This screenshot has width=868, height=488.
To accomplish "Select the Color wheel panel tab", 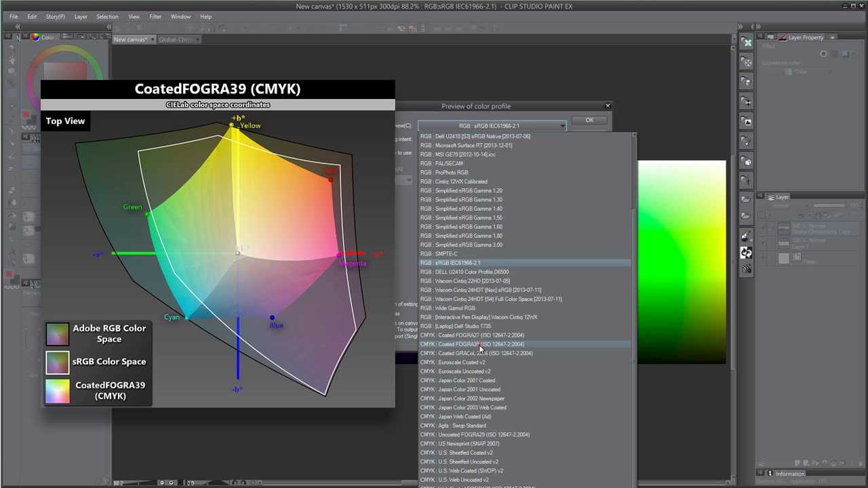I will click(43, 37).
